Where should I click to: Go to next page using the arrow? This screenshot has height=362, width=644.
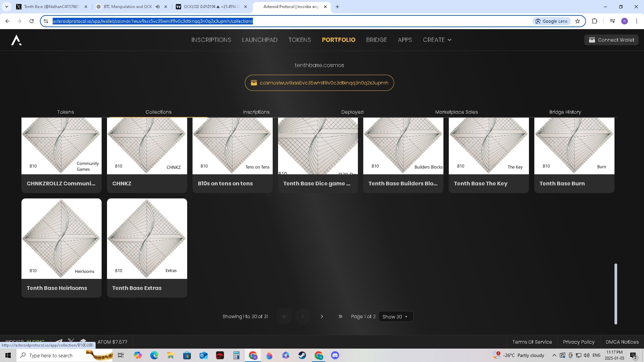point(322,316)
